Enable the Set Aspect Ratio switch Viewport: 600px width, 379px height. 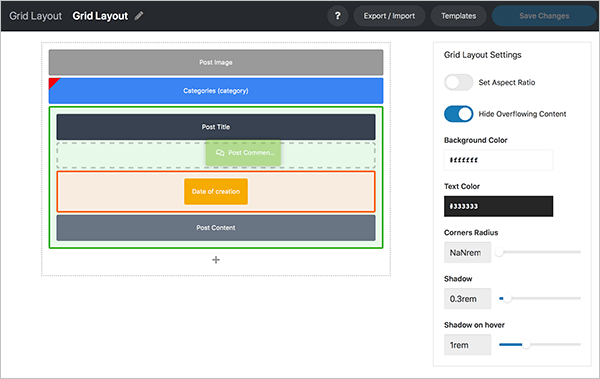pyautogui.click(x=458, y=82)
